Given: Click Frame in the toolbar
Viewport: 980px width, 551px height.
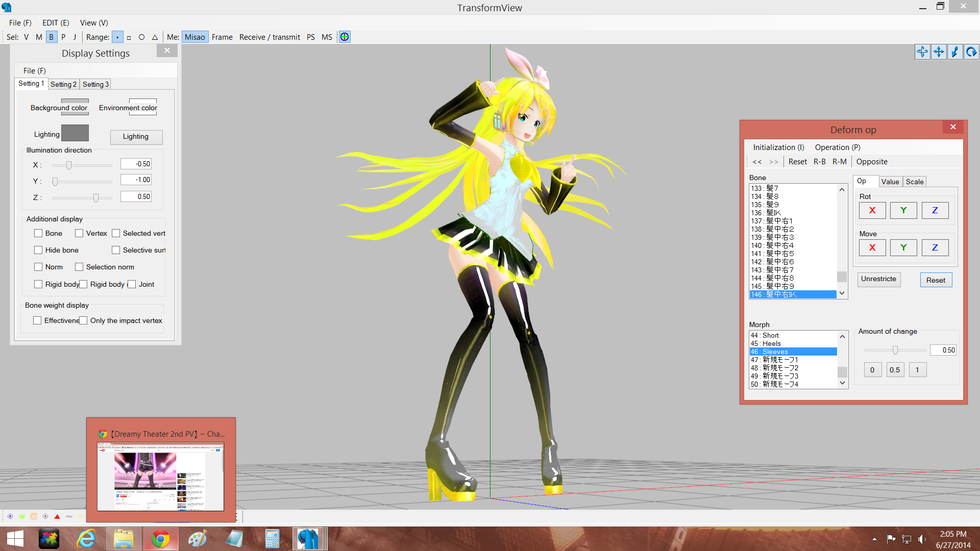Looking at the screenshot, I should [x=222, y=37].
